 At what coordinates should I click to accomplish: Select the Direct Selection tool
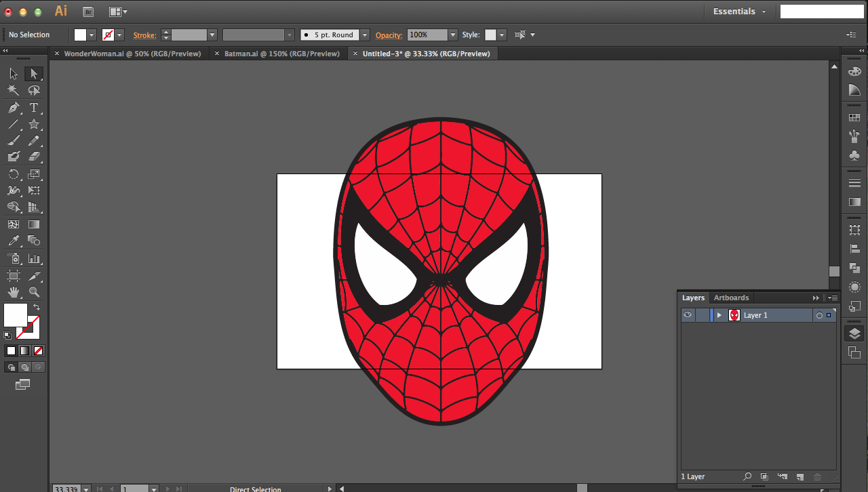(33, 74)
